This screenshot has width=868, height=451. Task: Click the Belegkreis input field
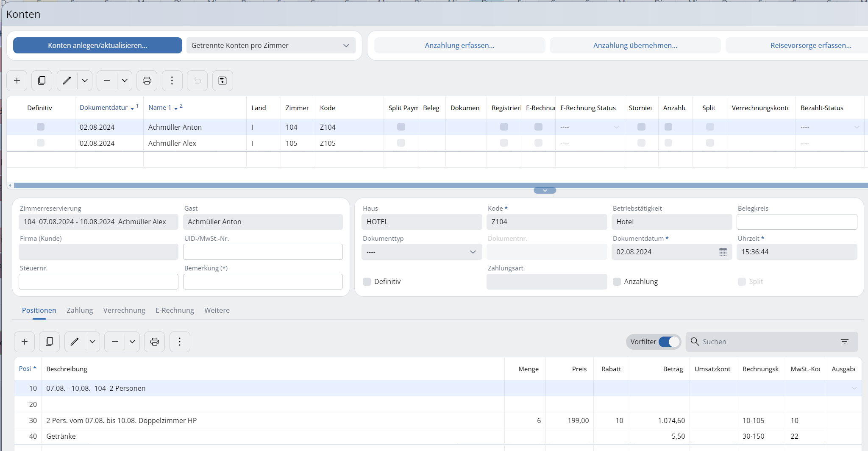click(796, 222)
